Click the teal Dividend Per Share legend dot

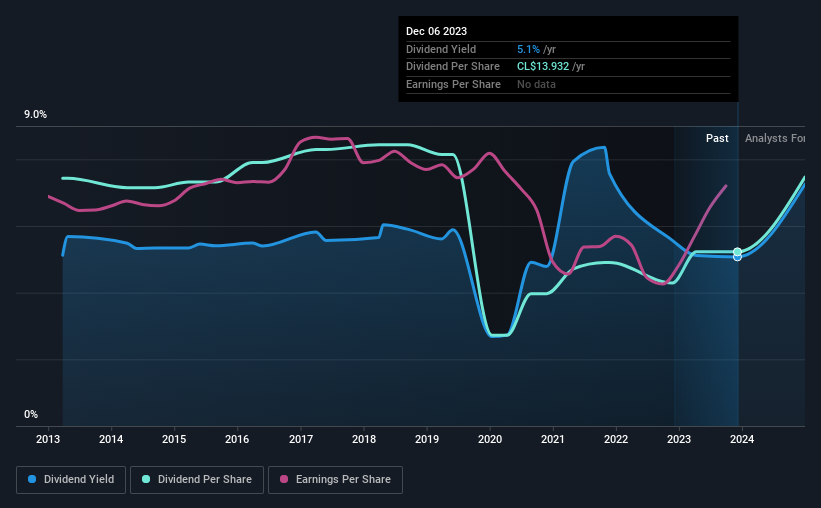tap(146, 479)
